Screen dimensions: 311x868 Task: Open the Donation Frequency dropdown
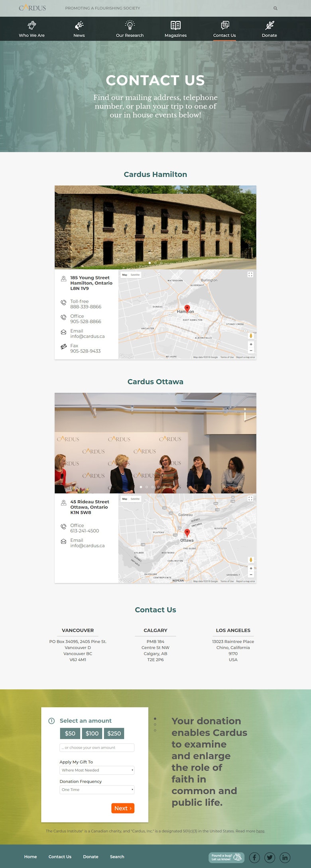97,790
